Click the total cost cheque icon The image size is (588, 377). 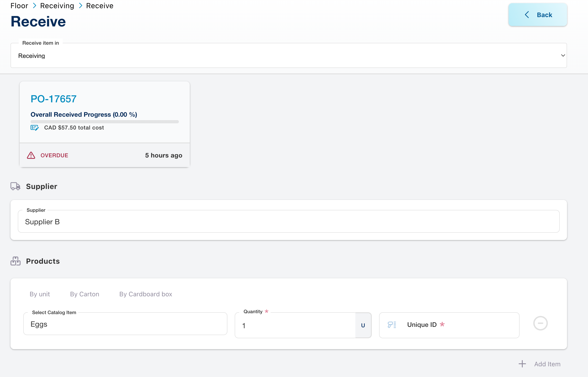[34, 128]
